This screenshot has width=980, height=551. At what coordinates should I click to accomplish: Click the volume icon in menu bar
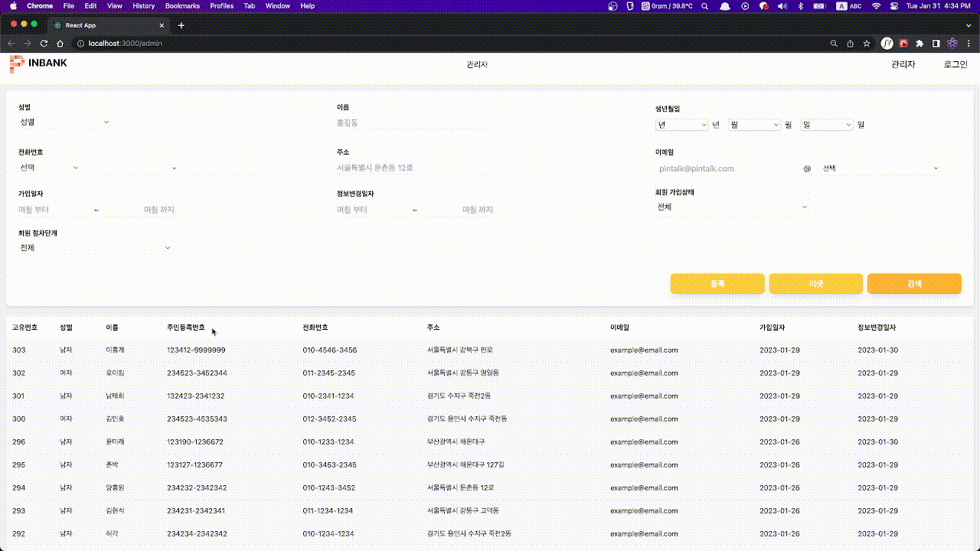(782, 6)
